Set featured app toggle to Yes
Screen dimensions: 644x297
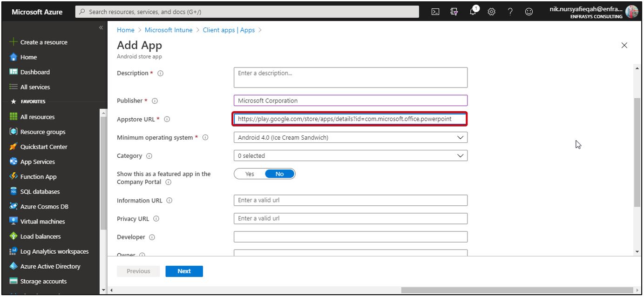pyautogui.click(x=250, y=173)
